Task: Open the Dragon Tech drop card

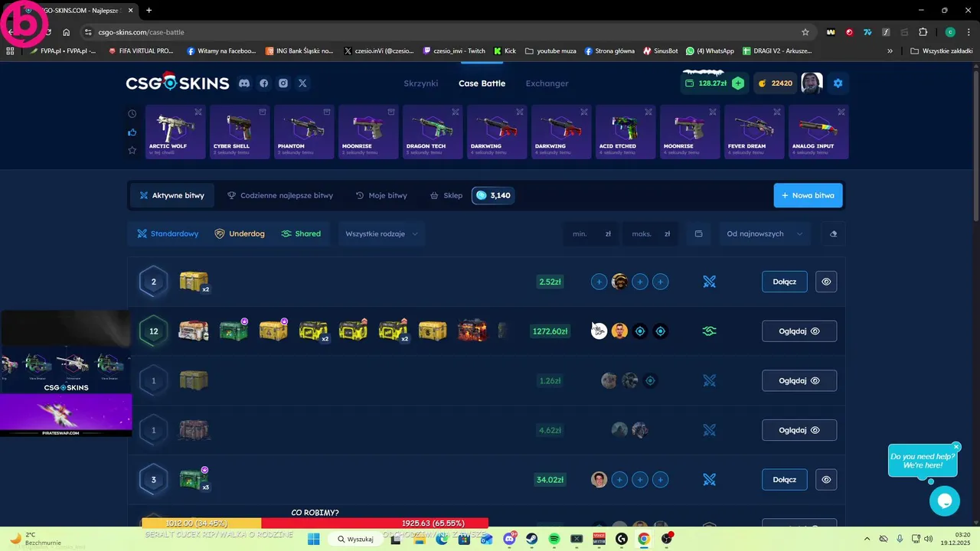Action: pyautogui.click(x=433, y=132)
